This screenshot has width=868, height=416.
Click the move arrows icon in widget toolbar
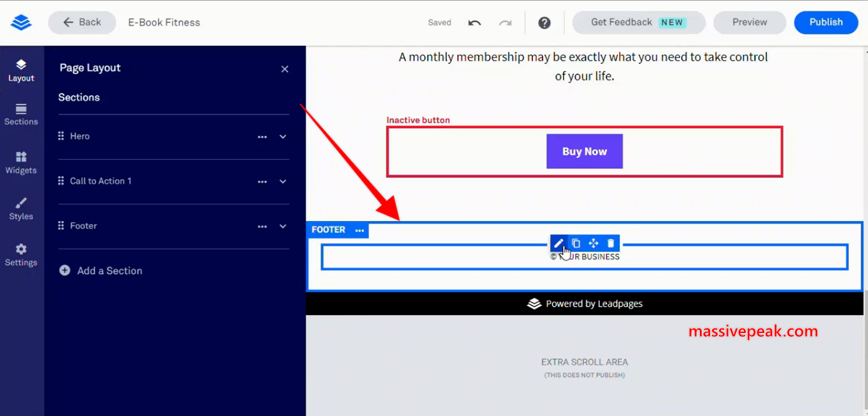coord(593,243)
